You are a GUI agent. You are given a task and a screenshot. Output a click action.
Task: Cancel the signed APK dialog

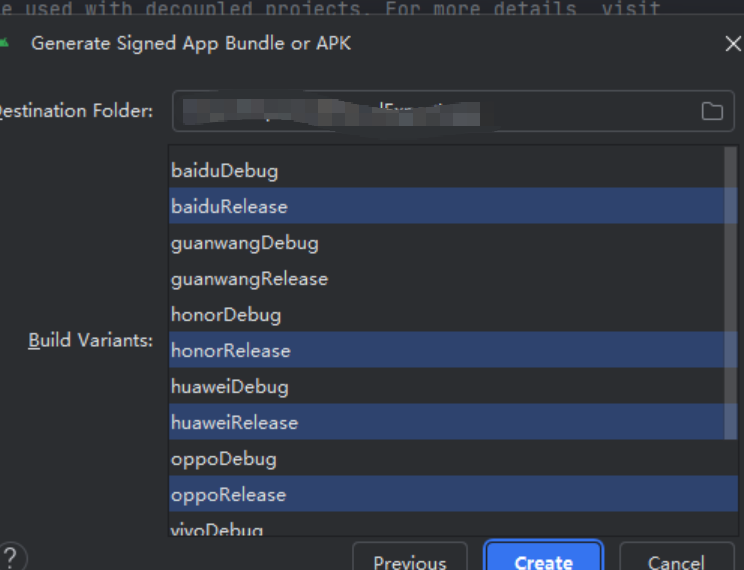tap(677, 557)
